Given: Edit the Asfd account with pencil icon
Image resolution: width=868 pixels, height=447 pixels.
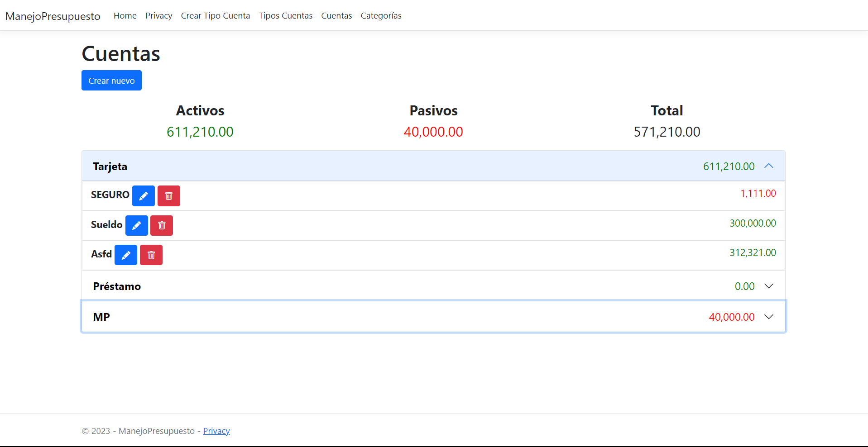Looking at the screenshot, I should [126, 255].
